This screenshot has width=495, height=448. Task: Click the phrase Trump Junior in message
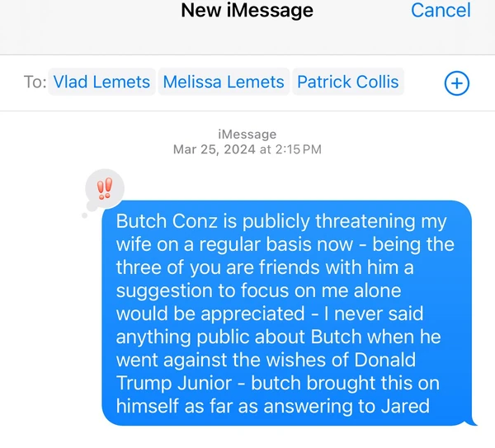pos(174,383)
